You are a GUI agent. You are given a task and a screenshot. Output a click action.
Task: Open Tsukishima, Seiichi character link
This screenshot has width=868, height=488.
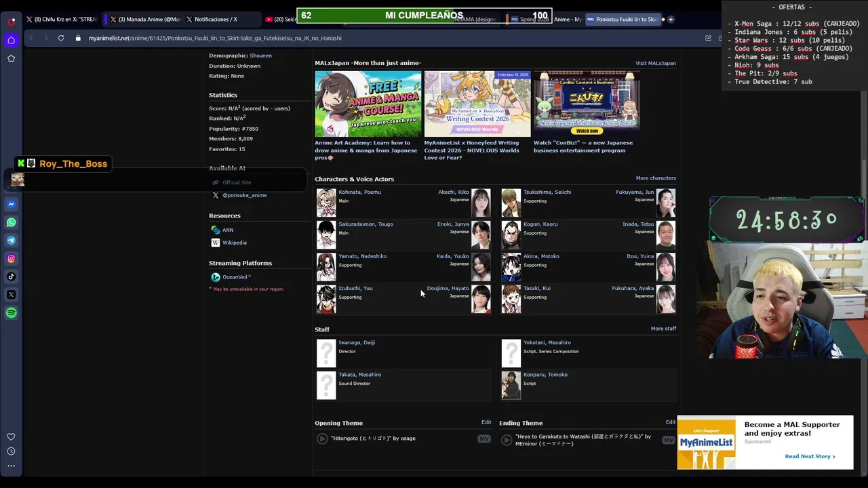point(547,192)
